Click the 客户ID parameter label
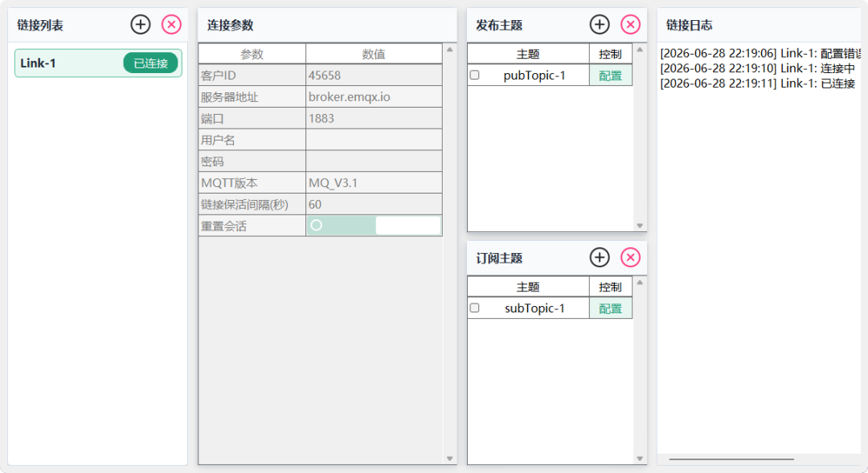This screenshot has height=473, width=868. point(218,75)
